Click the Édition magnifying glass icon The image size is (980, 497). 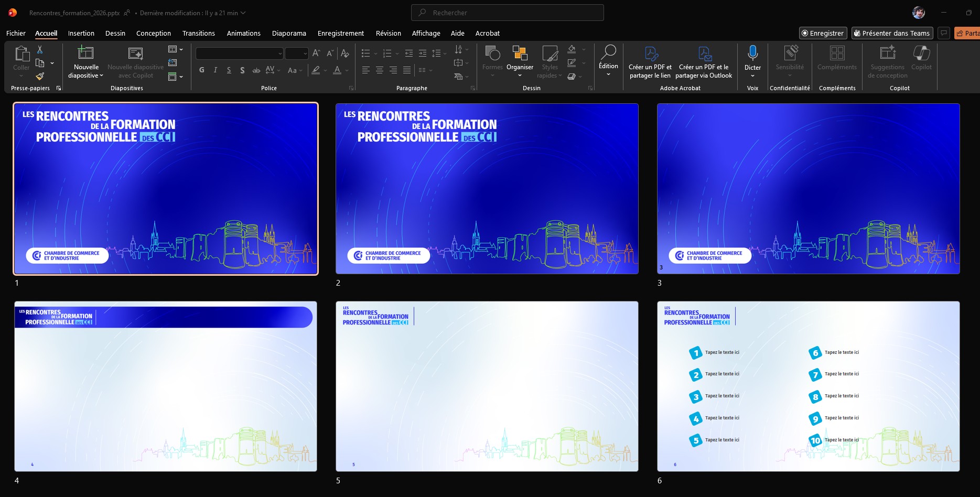click(608, 52)
